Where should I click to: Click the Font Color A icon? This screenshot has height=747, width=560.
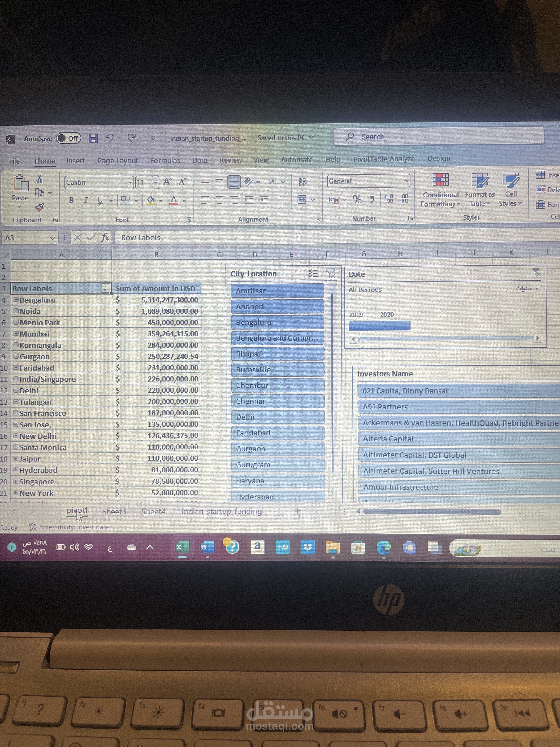(174, 200)
